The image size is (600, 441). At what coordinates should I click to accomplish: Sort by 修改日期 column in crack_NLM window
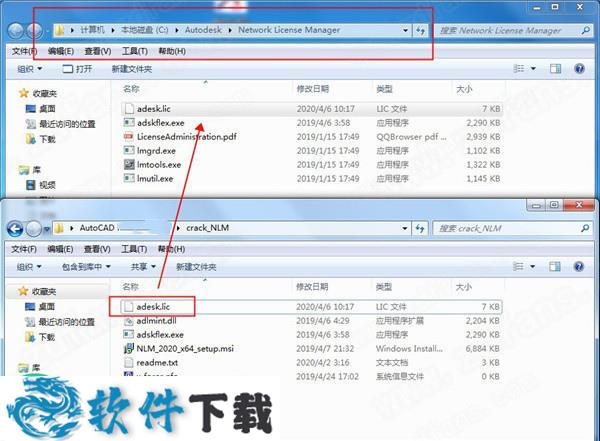click(312, 287)
